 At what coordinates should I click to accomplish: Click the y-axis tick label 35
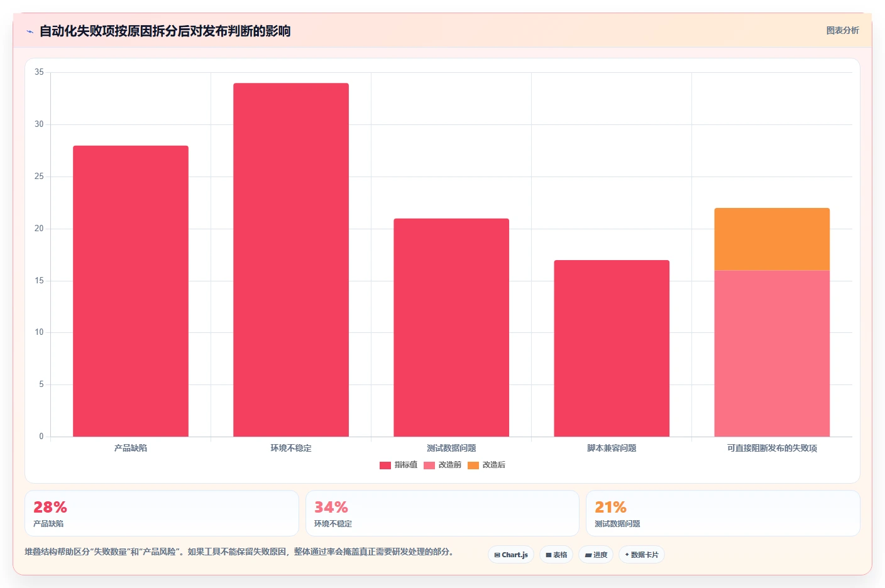[x=40, y=72]
